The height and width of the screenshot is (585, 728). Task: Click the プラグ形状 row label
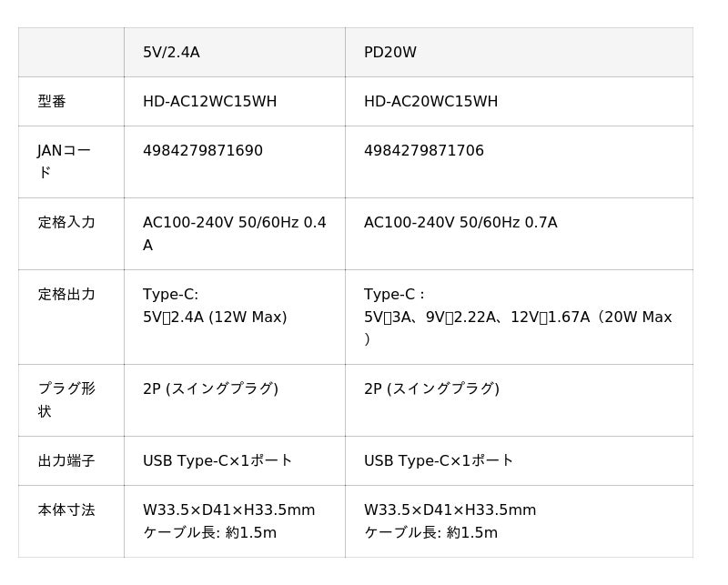66,399
